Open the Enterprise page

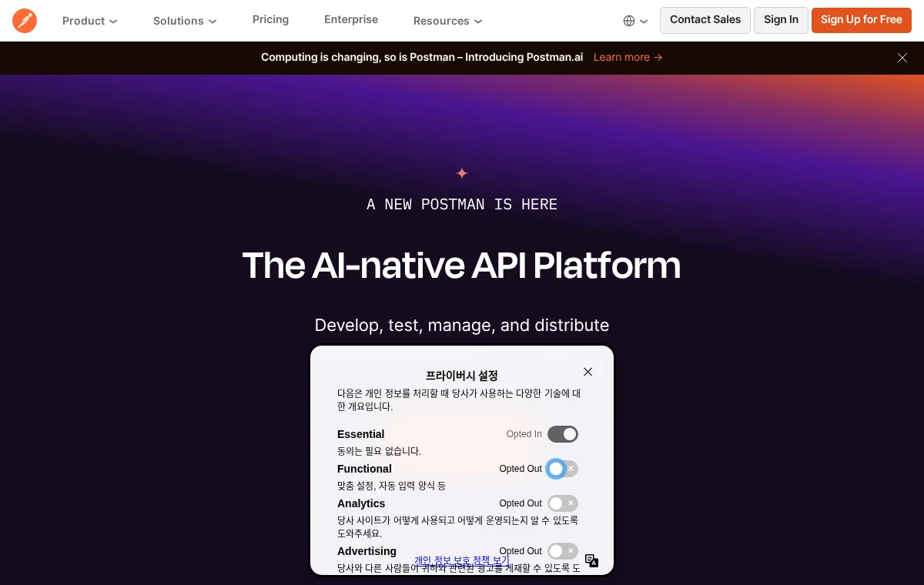click(x=351, y=19)
